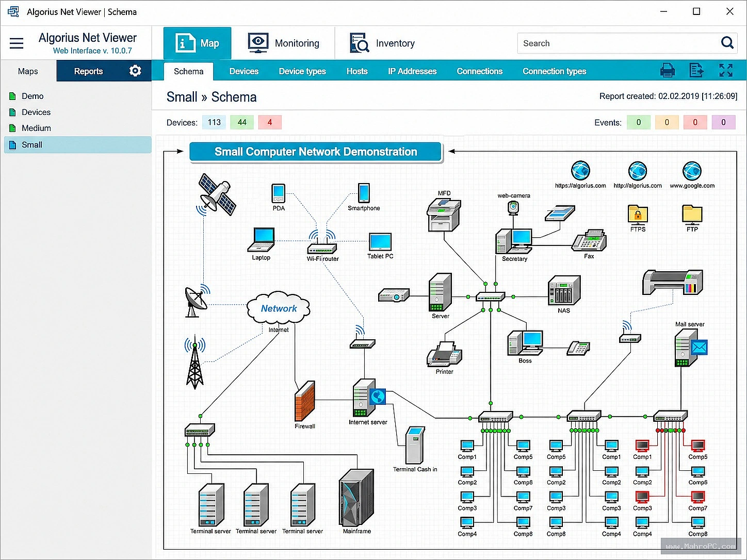The width and height of the screenshot is (747, 560).
Task: Open the Connections tab
Action: [480, 71]
